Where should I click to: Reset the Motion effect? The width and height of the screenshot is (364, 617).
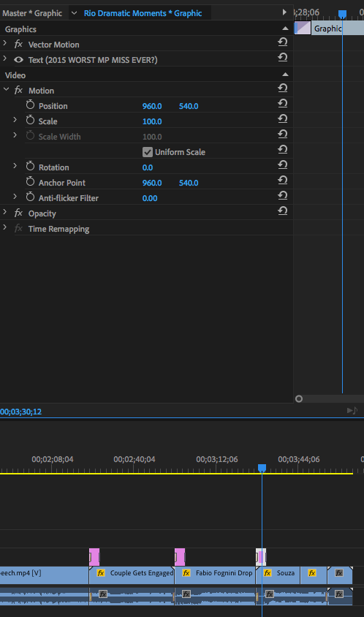pos(283,88)
